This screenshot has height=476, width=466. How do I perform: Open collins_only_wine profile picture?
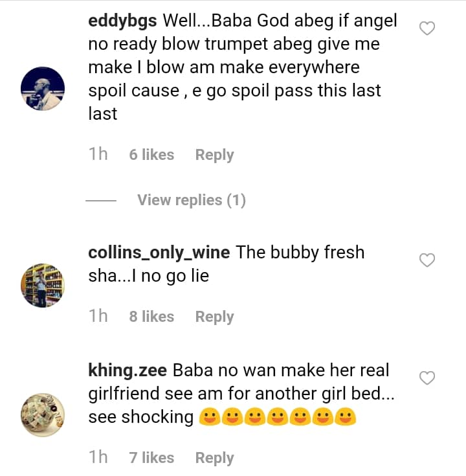click(x=43, y=286)
